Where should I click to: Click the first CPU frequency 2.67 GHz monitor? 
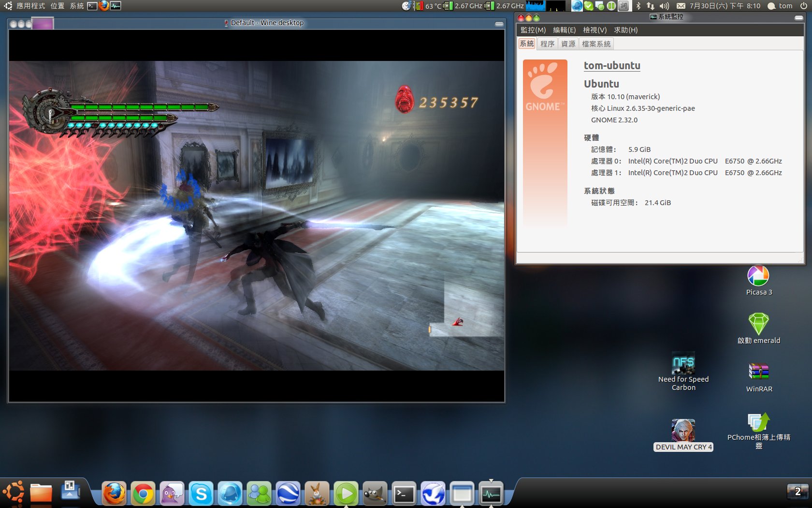point(463,6)
